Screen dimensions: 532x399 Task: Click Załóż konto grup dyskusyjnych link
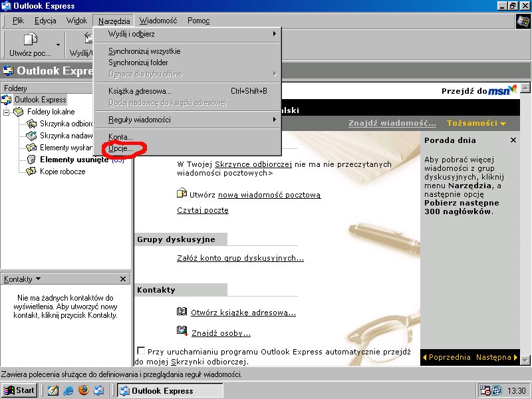pyautogui.click(x=240, y=258)
